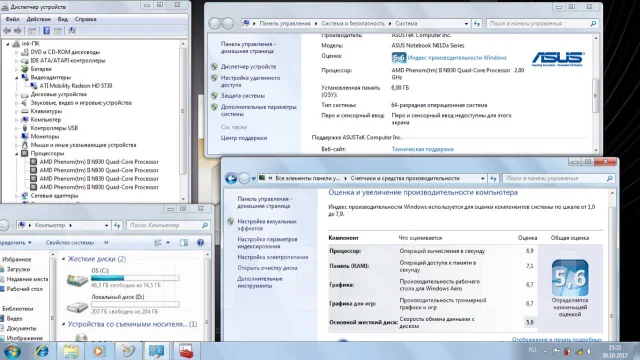
Task: Click the 5,6 rating badge in System window
Action: pos(398,58)
